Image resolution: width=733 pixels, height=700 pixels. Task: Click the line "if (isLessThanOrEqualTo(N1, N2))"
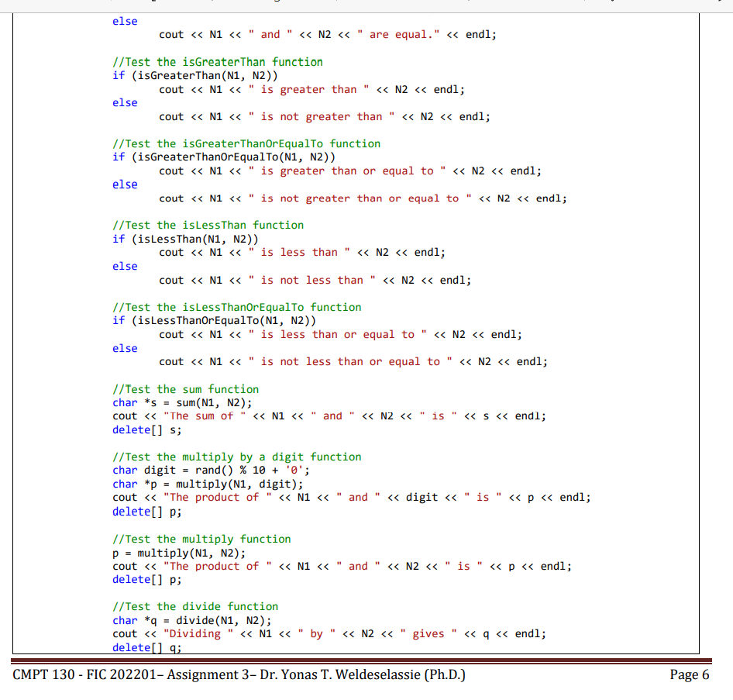[x=214, y=321]
